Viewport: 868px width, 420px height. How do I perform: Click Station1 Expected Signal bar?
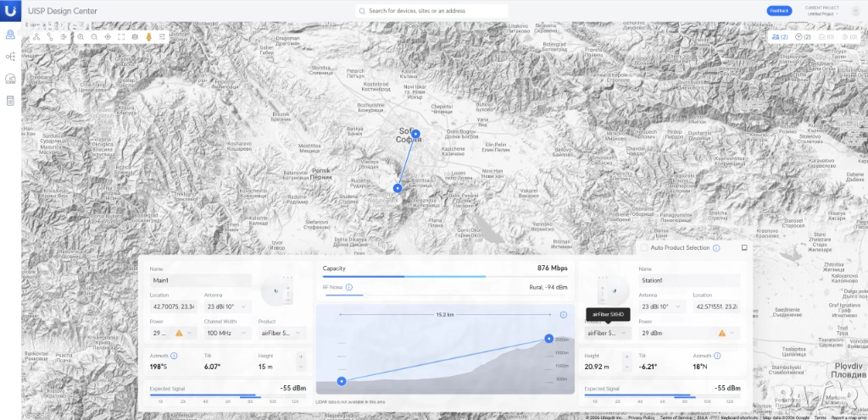pos(662,395)
